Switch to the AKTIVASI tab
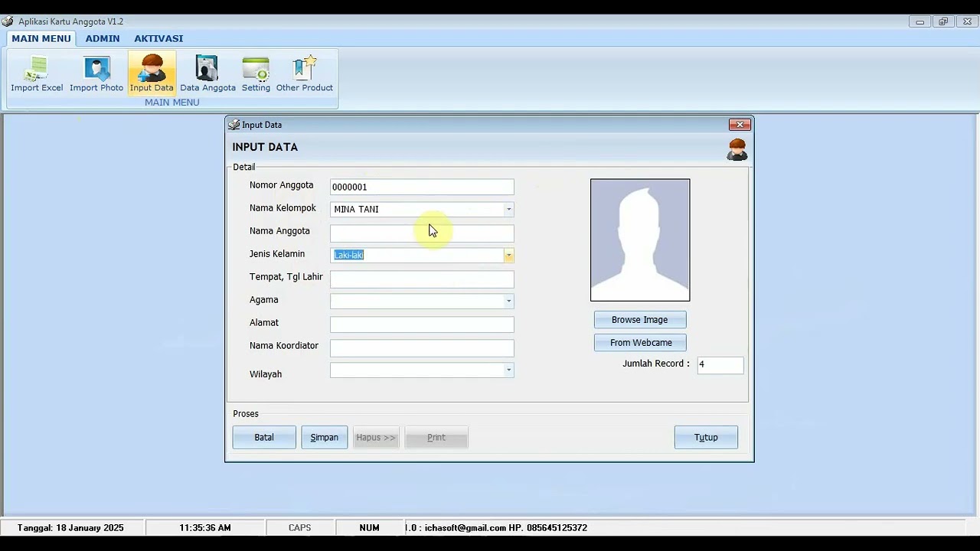This screenshot has width=980, height=551. [158, 38]
